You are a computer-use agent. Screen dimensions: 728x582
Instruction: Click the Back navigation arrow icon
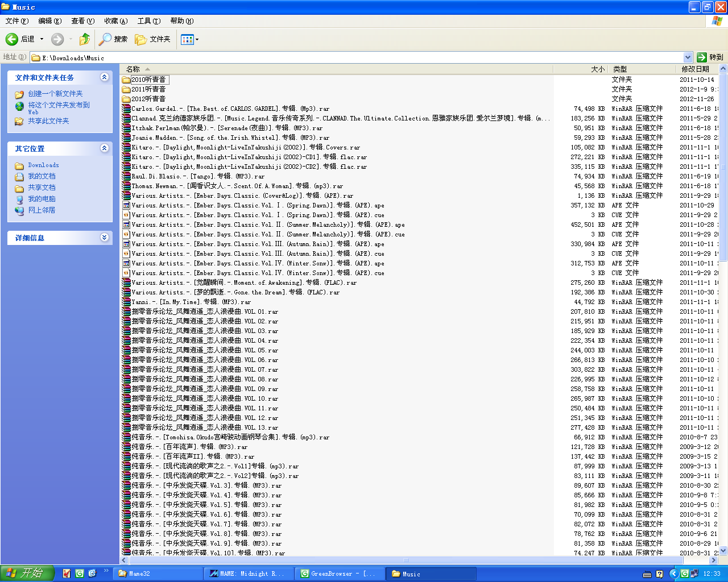click(x=12, y=39)
